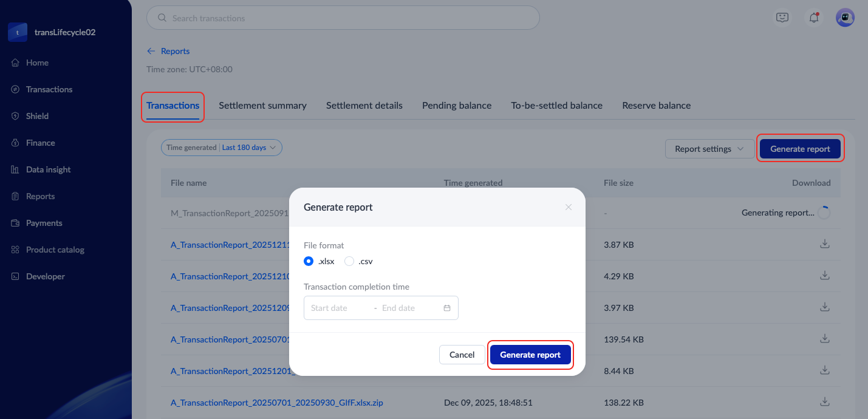Download the 8.44 KB report file

pos(824,370)
